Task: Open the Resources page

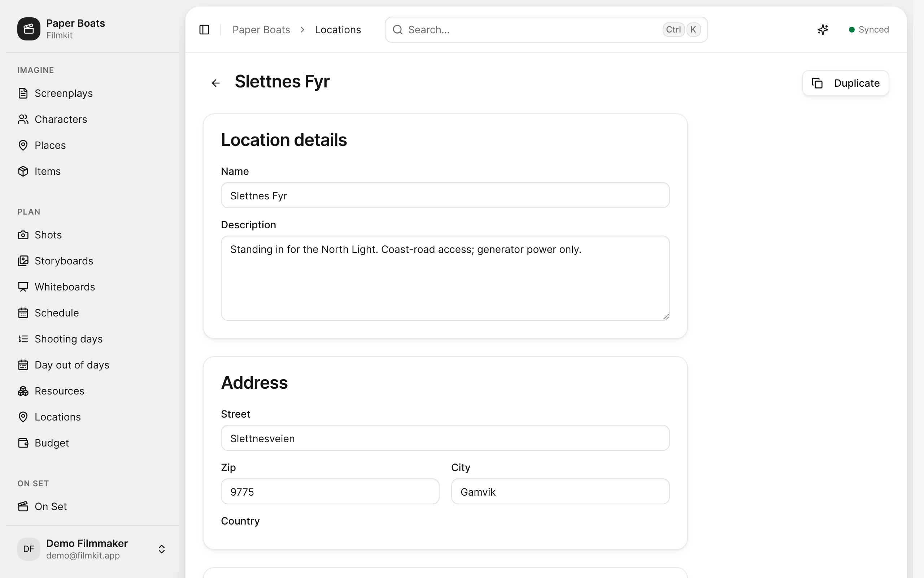Action: click(x=92, y=391)
